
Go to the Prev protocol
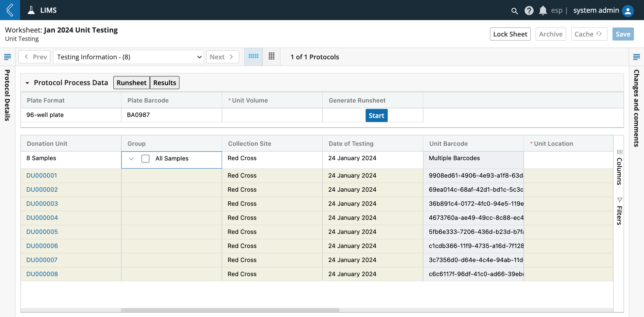click(35, 57)
